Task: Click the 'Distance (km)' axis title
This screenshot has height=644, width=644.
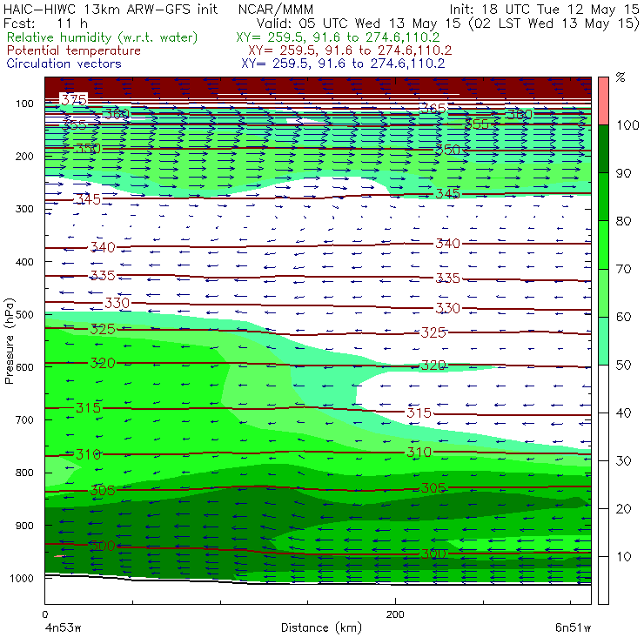Action: (x=322, y=627)
